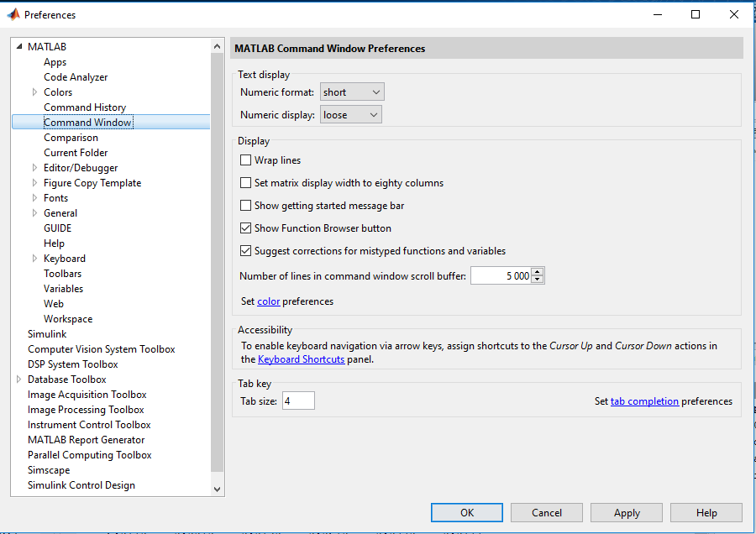Click the scroll buffer lines field
This screenshot has width=756, height=534.
point(501,275)
